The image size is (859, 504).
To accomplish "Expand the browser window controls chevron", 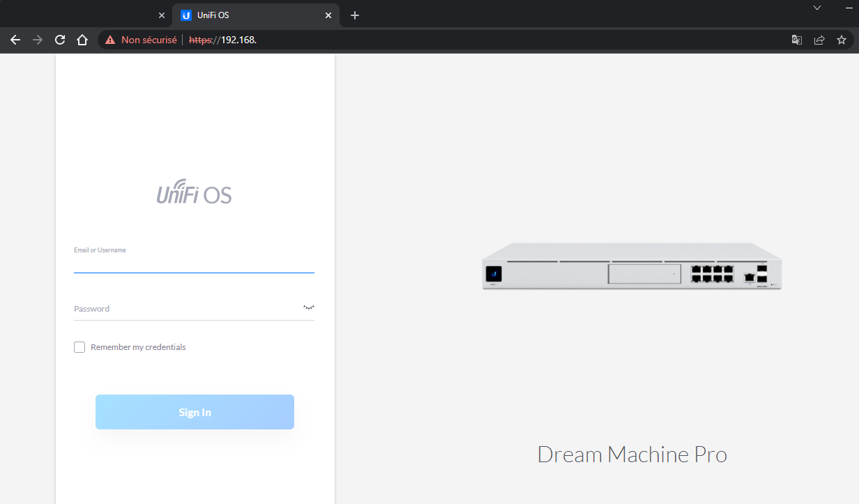I will click(x=816, y=8).
